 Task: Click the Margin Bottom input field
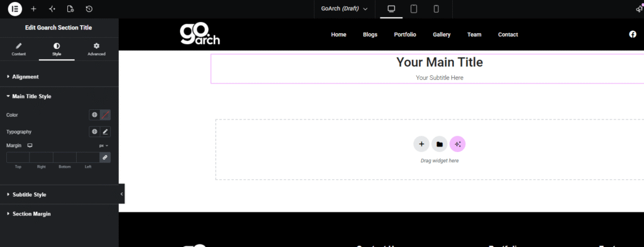click(x=65, y=157)
